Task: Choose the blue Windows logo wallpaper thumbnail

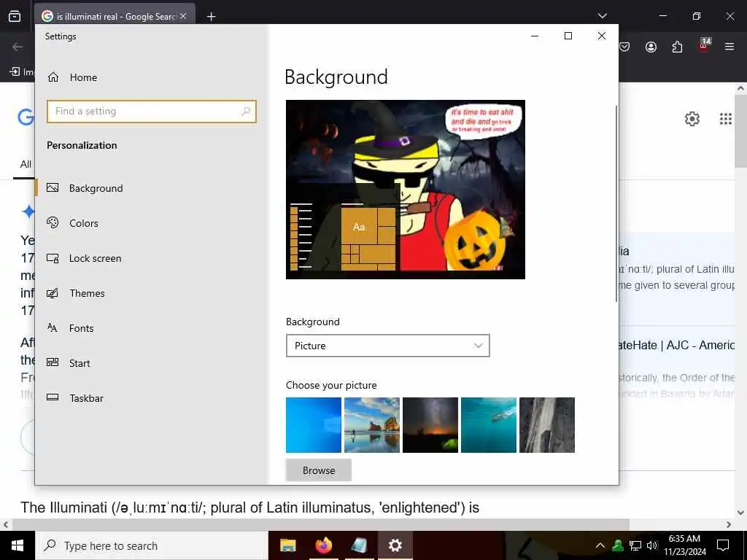Action: point(314,425)
